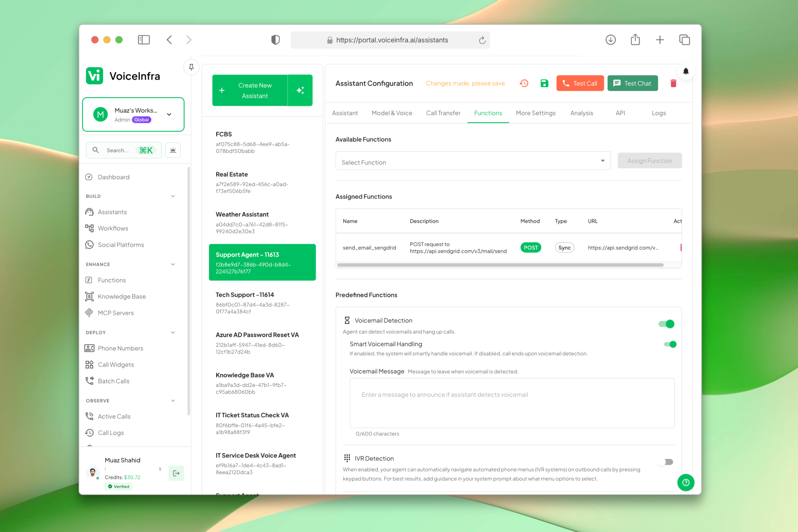Delete assistant with the red trash icon

pyautogui.click(x=673, y=83)
